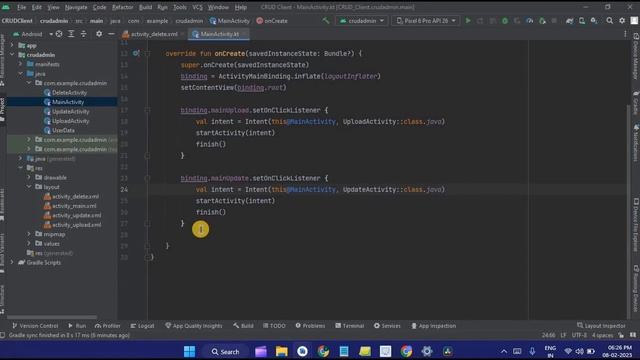Image resolution: width=640 pixels, height=360 pixels.
Task: Select opened file target icon in Project panel
Action: (x=59, y=34)
